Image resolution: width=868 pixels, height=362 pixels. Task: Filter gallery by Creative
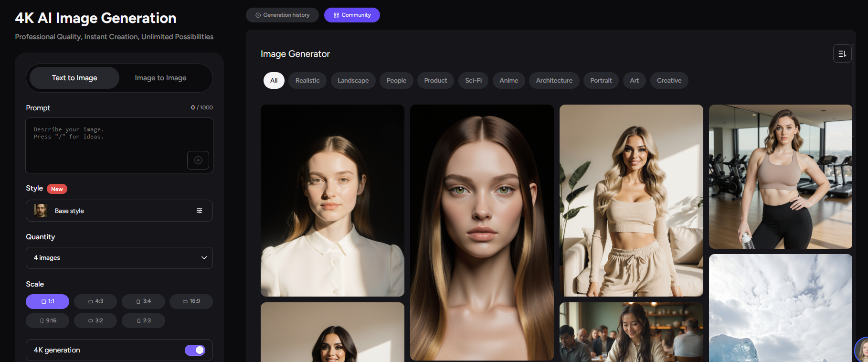tap(669, 80)
